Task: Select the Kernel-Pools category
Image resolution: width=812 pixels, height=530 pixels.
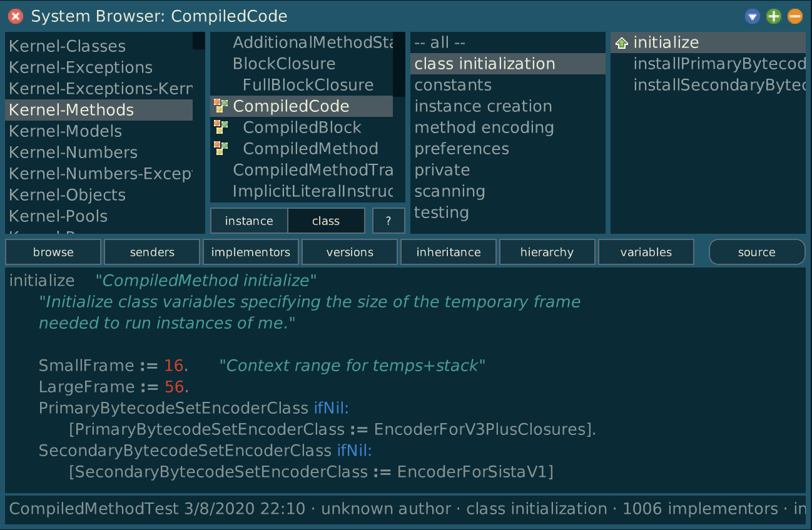Action: [99, 216]
